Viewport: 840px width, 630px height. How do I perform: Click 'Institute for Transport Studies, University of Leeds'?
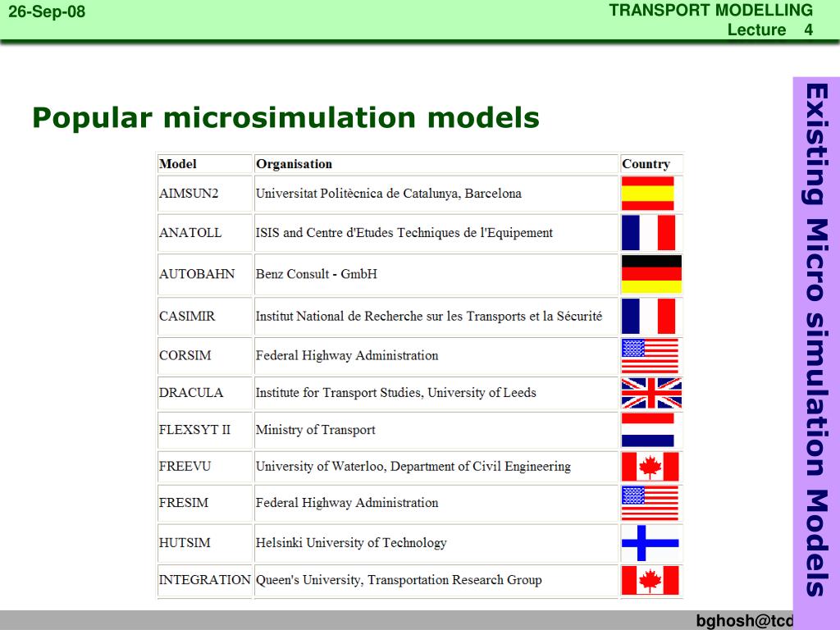click(x=396, y=393)
